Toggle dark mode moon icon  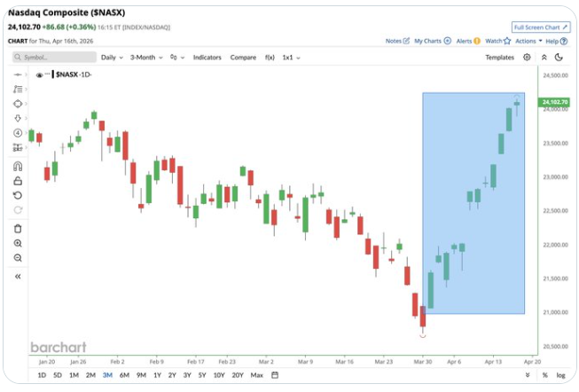pos(559,57)
